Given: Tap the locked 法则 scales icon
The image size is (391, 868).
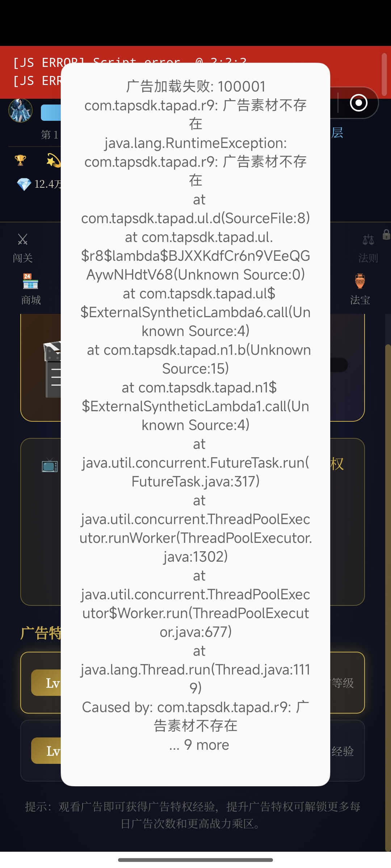Looking at the screenshot, I should pos(368,239).
